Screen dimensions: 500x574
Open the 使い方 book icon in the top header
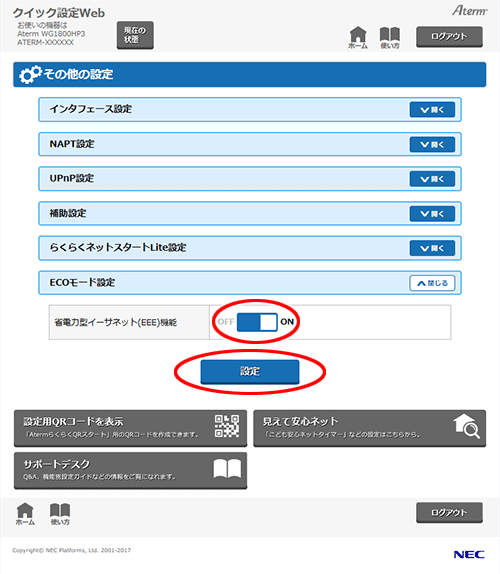390,37
